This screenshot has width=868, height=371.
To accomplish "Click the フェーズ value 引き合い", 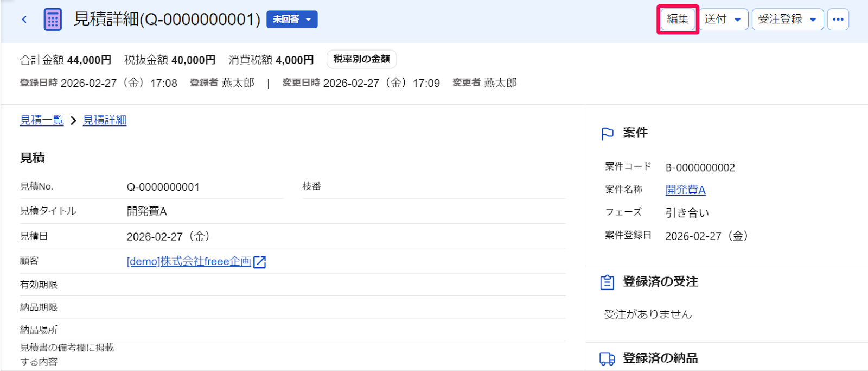I will [x=687, y=213].
